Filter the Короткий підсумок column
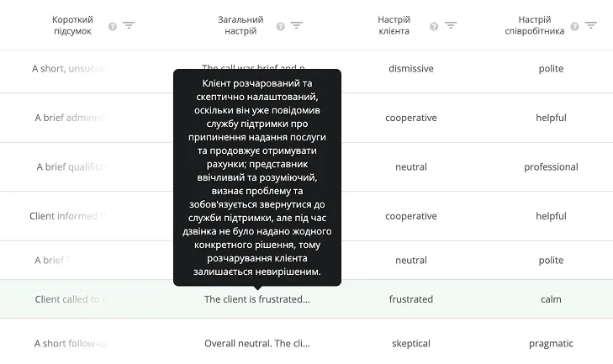The height and width of the screenshot is (364, 613). [x=129, y=26]
